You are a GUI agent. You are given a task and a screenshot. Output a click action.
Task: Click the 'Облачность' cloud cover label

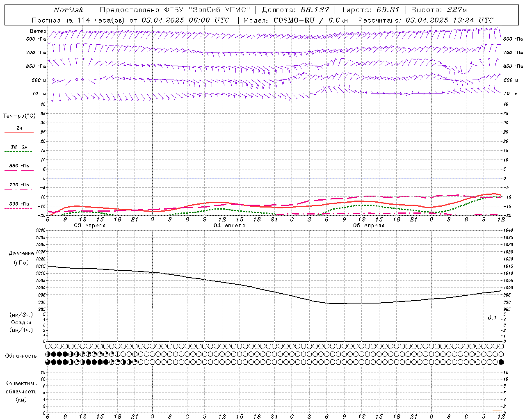coord(21,356)
